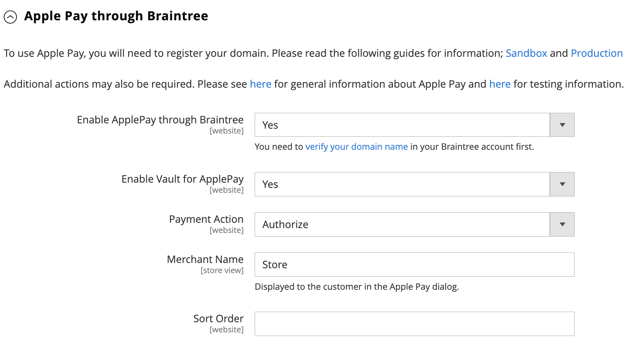
Task: Open the Payment Action select showing Authorize
Action: coord(401,224)
